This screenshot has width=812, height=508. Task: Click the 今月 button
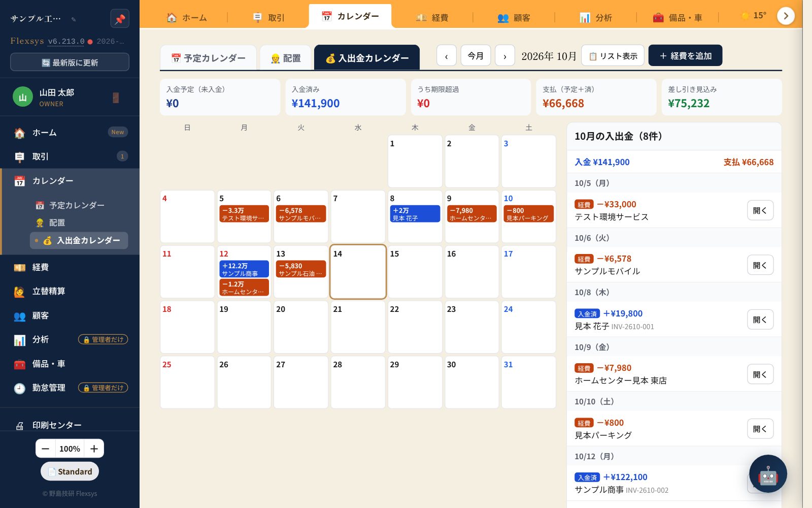click(x=476, y=55)
